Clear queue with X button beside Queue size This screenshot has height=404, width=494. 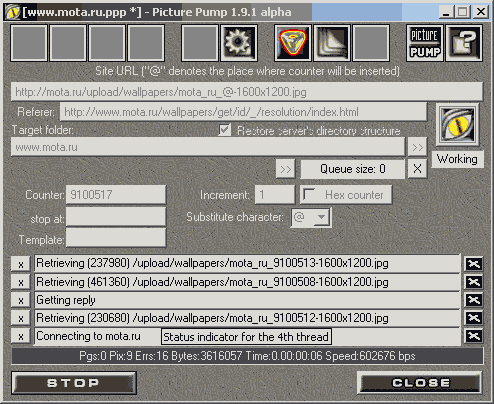pyautogui.click(x=417, y=169)
